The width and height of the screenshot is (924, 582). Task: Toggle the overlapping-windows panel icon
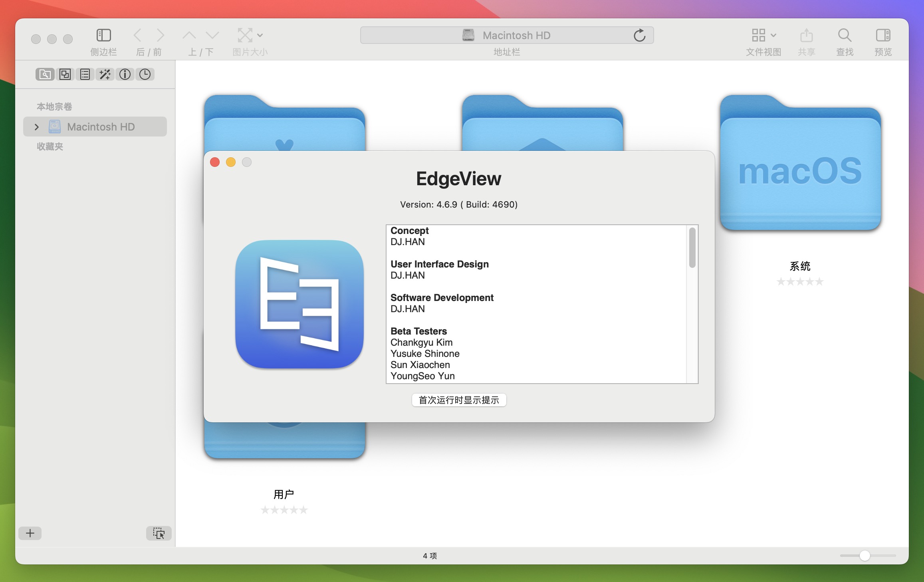(x=65, y=74)
